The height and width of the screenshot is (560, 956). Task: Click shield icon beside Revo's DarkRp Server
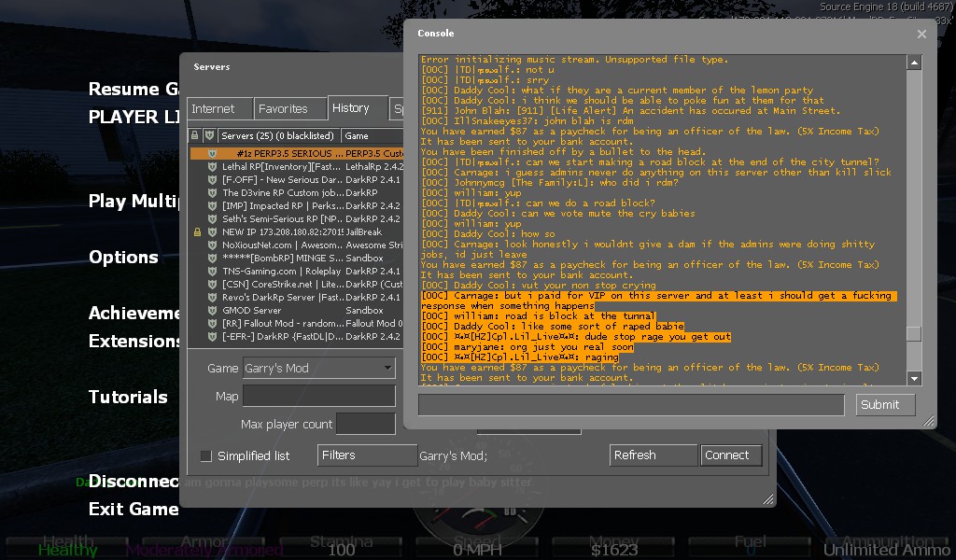[212, 298]
